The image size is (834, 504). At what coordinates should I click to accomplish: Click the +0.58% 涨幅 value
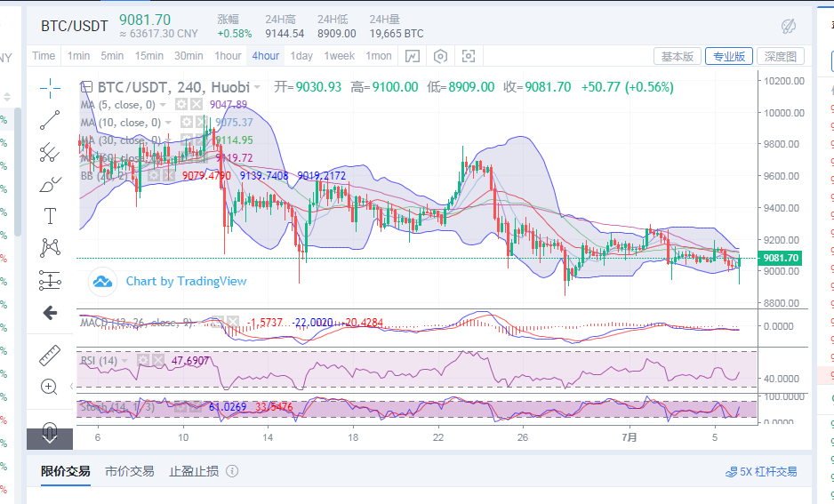pos(235,34)
